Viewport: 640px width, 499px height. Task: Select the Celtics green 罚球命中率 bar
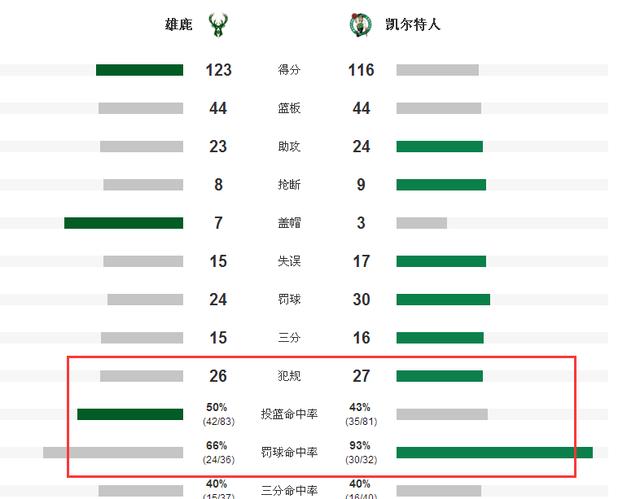tap(494, 452)
